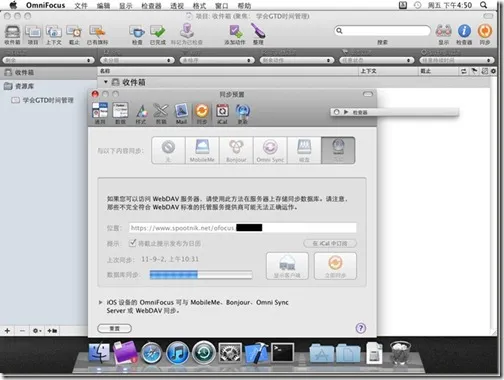
Task: Open the Inspector blue info icon
Action: pyautogui.click(x=464, y=35)
